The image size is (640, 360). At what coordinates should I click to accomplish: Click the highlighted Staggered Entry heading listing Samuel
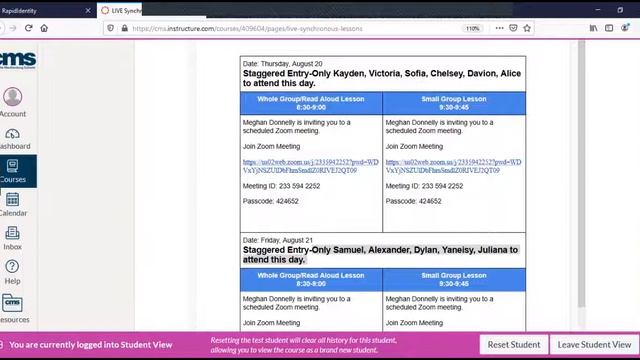point(380,255)
